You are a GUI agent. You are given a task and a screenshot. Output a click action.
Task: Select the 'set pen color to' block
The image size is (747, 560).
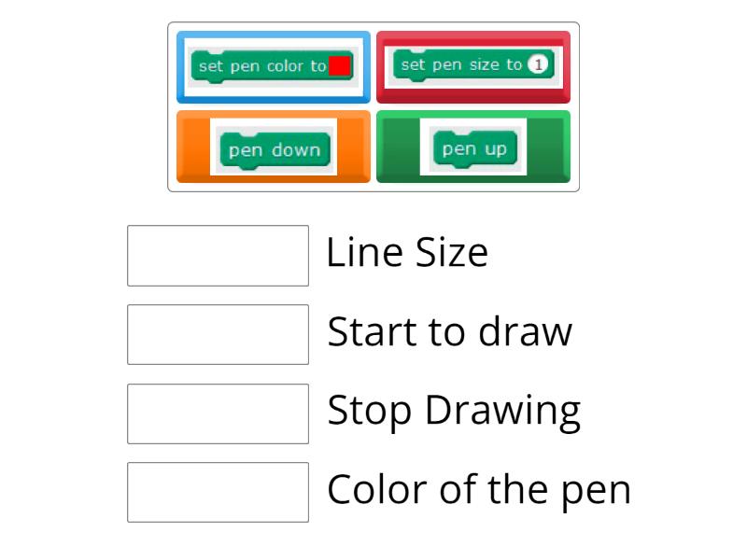(268, 66)
